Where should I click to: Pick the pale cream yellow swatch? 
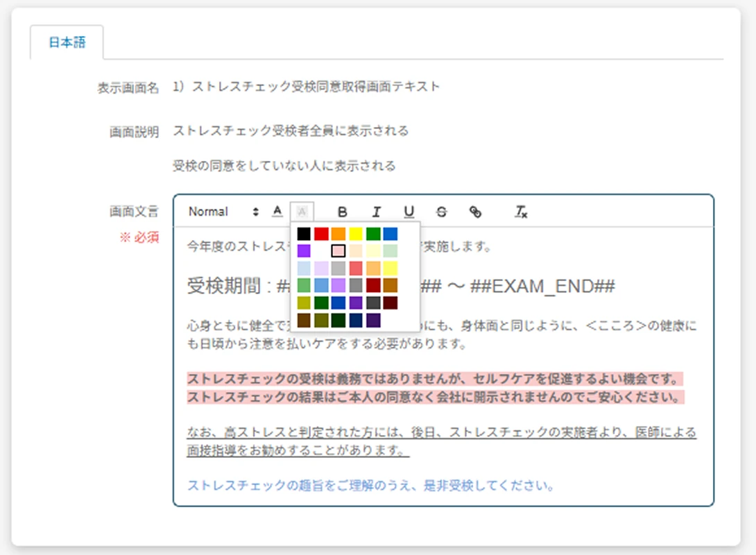pyautogui.click(x=373, y=250)
